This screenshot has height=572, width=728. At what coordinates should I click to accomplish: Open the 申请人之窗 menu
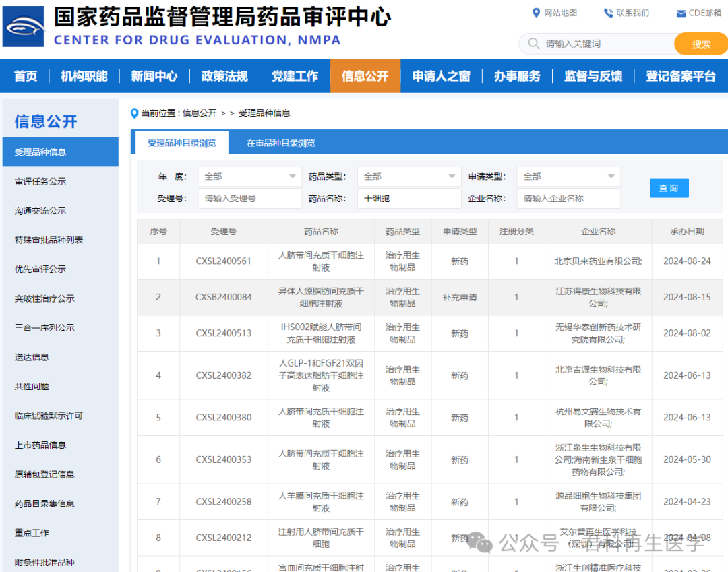pos(441,76)
